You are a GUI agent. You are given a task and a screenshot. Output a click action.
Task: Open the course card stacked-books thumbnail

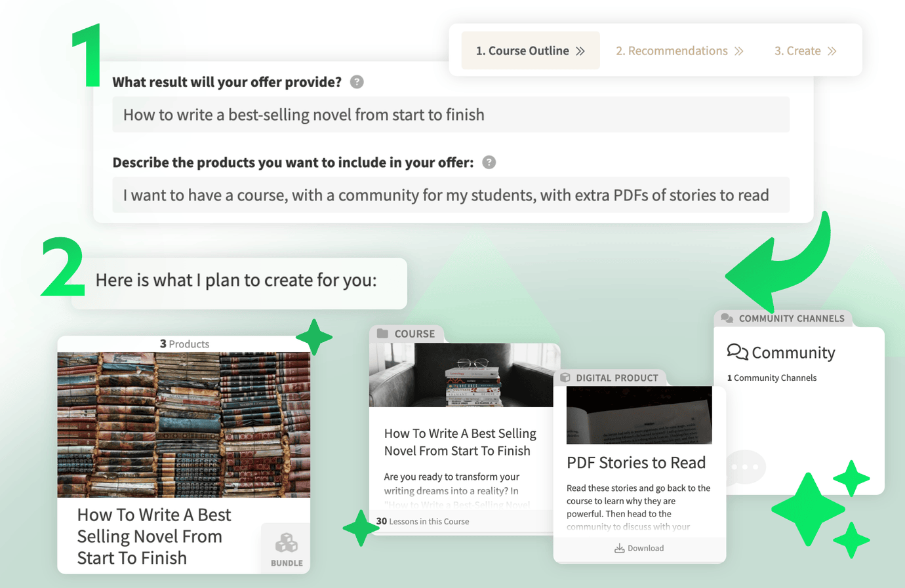coord(461,375)
